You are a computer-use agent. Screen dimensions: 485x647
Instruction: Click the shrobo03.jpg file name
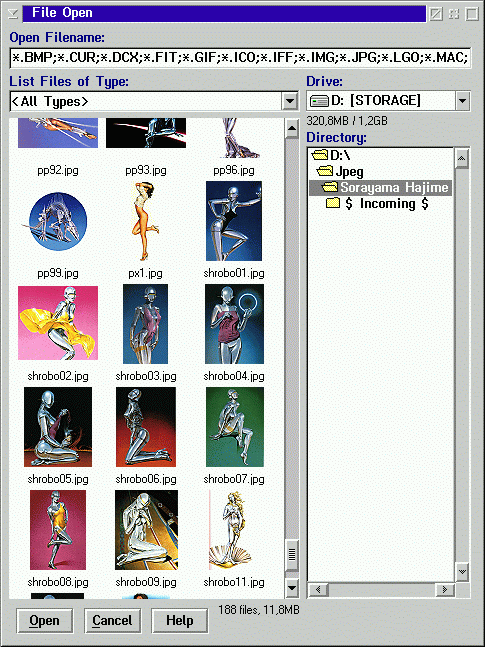pyautogui.click(x=146, y=376)
